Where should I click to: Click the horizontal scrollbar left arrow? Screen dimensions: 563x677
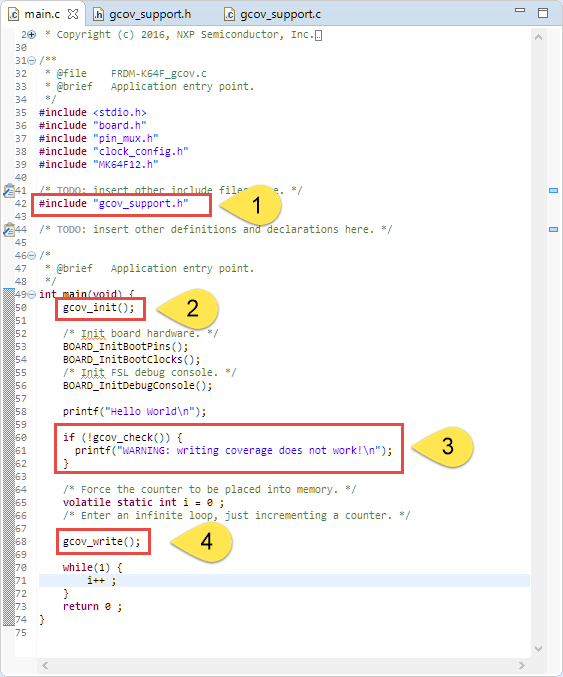(45, 665)
